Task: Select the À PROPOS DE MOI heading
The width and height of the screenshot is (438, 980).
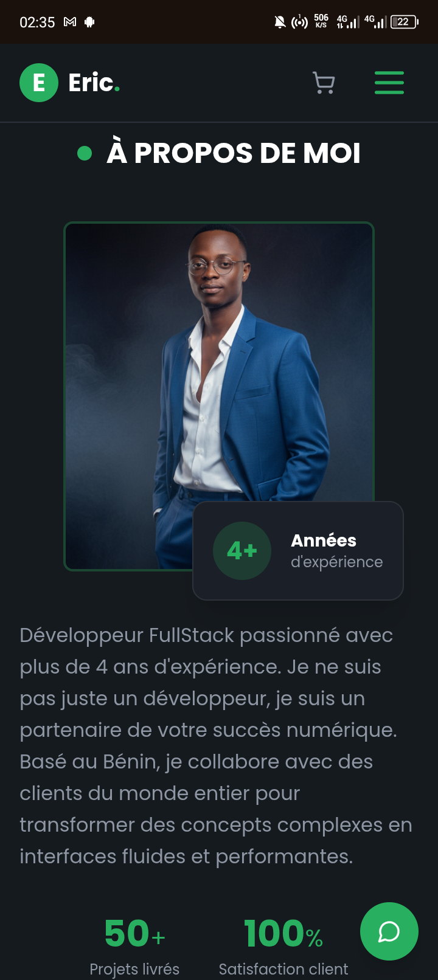Action: pyautogui.click(x=234, y=153)
